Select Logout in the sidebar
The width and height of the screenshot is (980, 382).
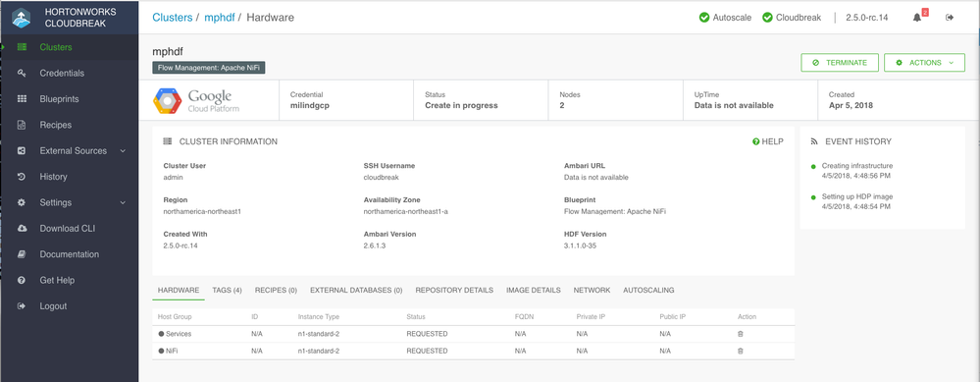click(53, 306)
